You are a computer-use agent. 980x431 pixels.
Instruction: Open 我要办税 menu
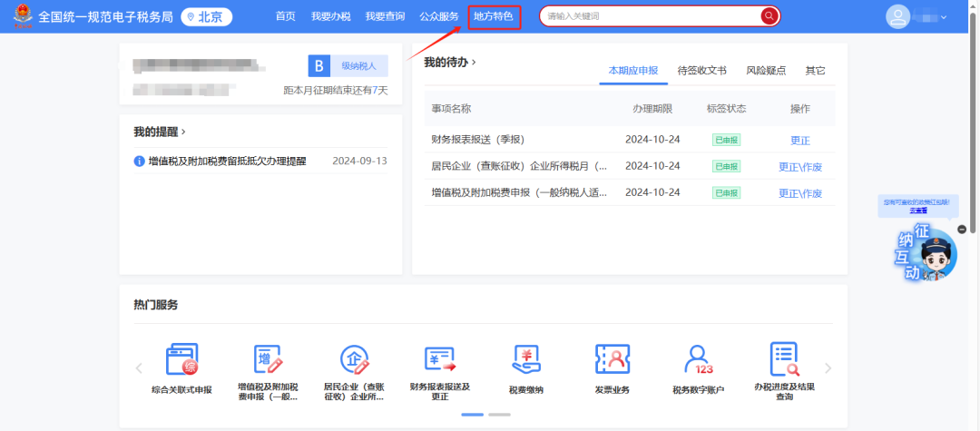[x=330, y=17]
